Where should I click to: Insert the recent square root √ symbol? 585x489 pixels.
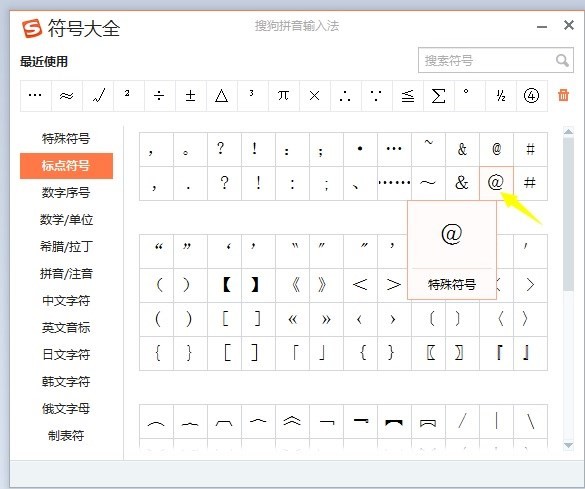pos(98,96)
